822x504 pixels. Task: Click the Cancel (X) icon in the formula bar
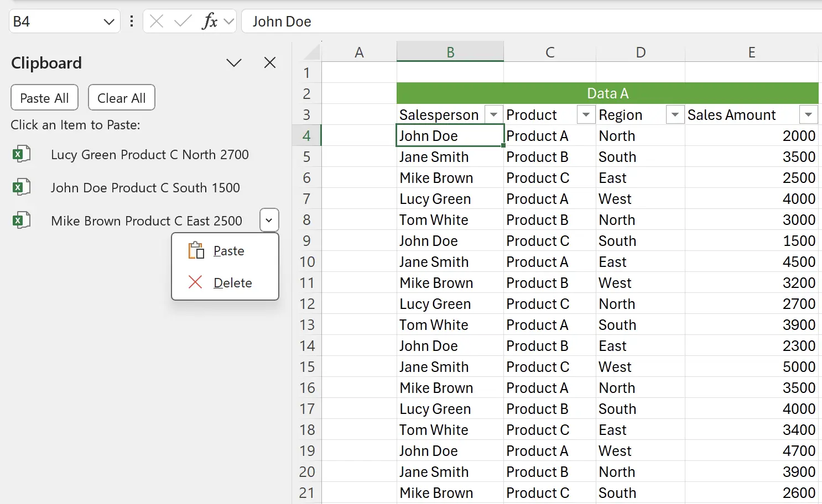coord(156,21)
